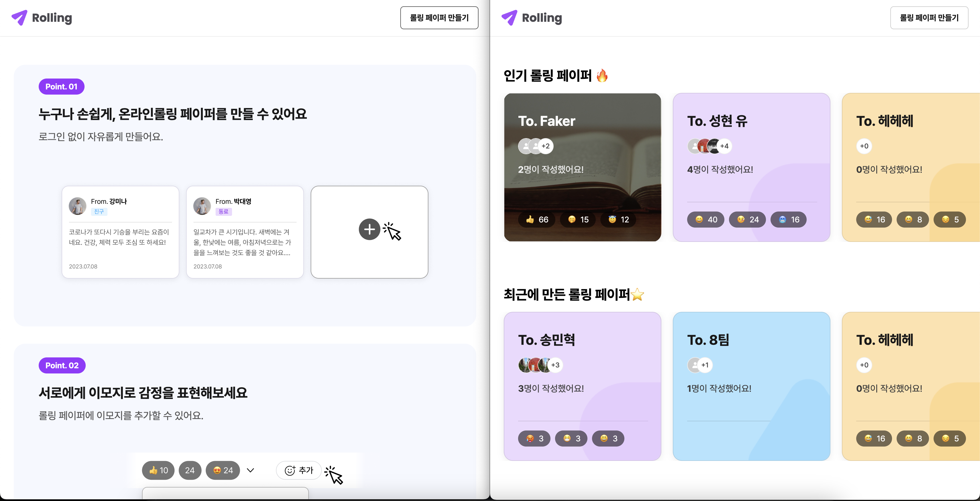
Task: Click the laughing 8 badge on the recent 헤헤헤 card
Action: 913,439
